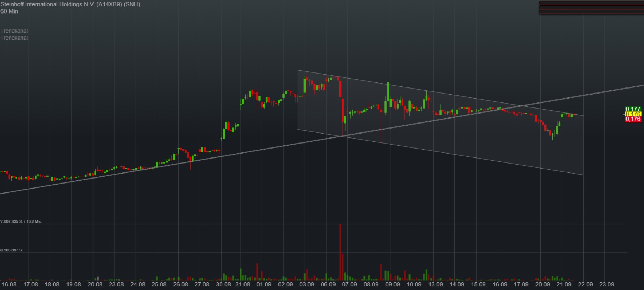Viewport: 644px width, 290px height.
Task: Click the 06.09. date on time axis
Action: click(x=328, y=285)
